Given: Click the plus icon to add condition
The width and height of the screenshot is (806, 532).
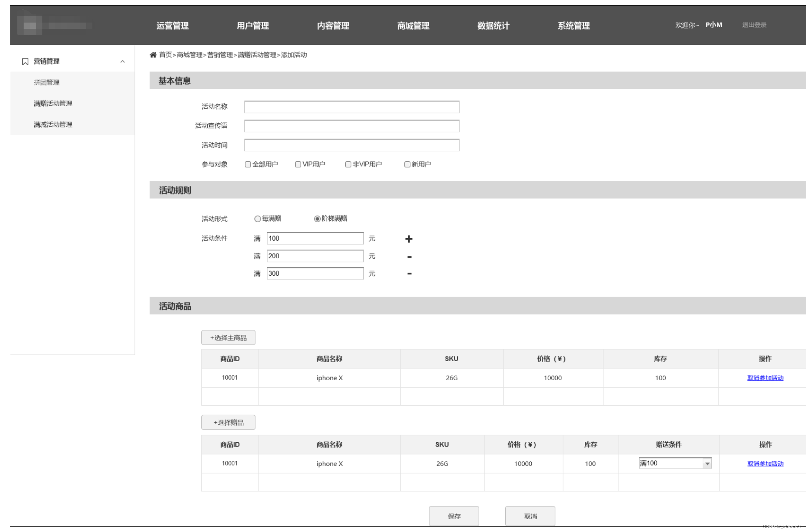Looking at the screenshot, I should point(409,239).
